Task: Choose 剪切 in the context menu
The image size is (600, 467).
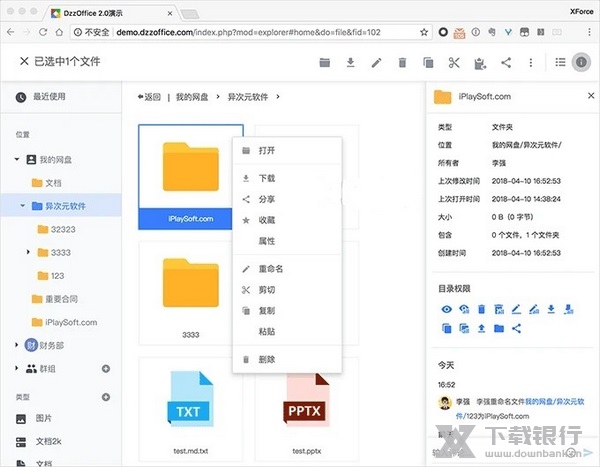Action: pos(287,290)
